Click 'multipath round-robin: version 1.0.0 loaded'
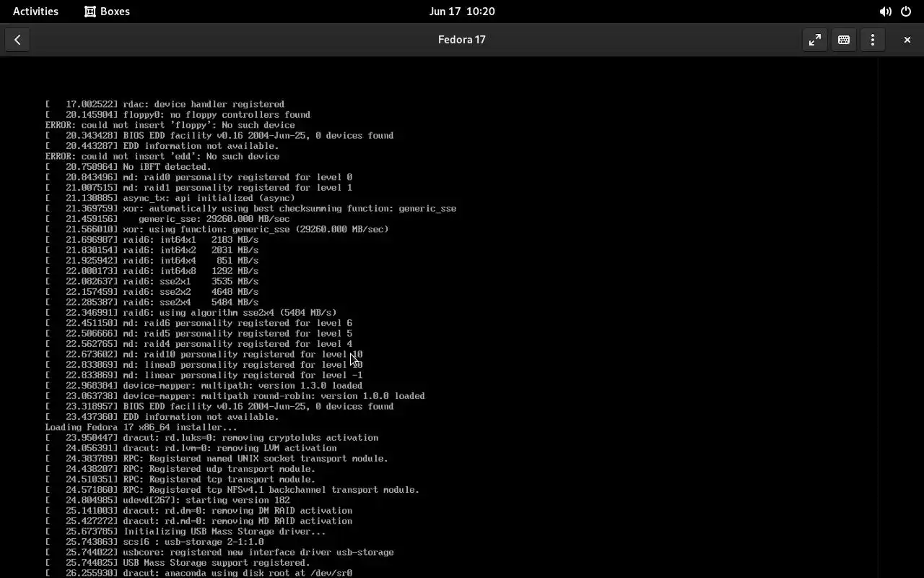 pyautogui.click(x=235, y=396)
